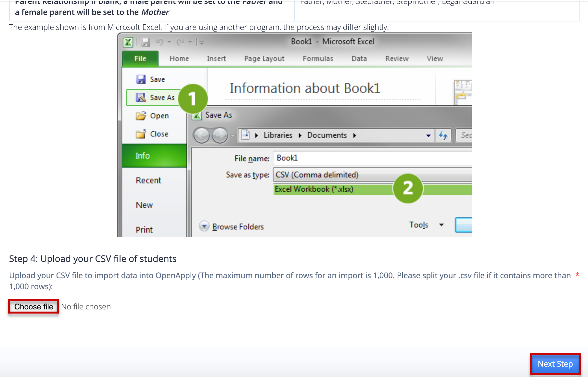Image resolution: width=588 pixels, height=377 pixels.
Task: Switch to the Insert ribbon tab
Action: click(216, 58)
